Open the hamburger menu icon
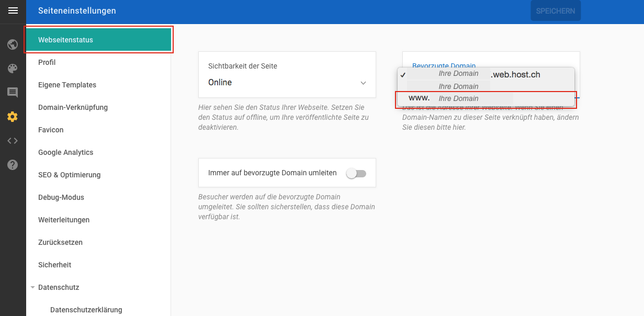Screen dimensions: 644x316 coord(13,10)
